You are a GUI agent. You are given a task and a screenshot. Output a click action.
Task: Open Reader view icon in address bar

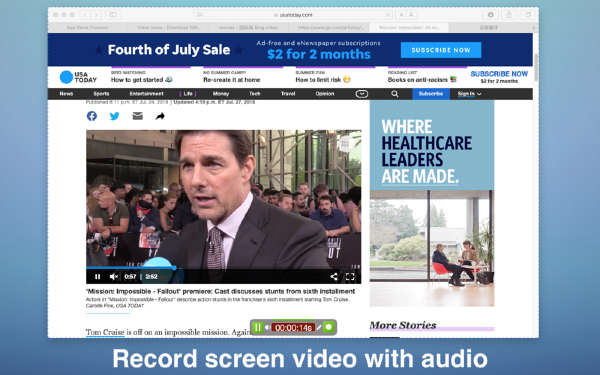pos(200,15)
